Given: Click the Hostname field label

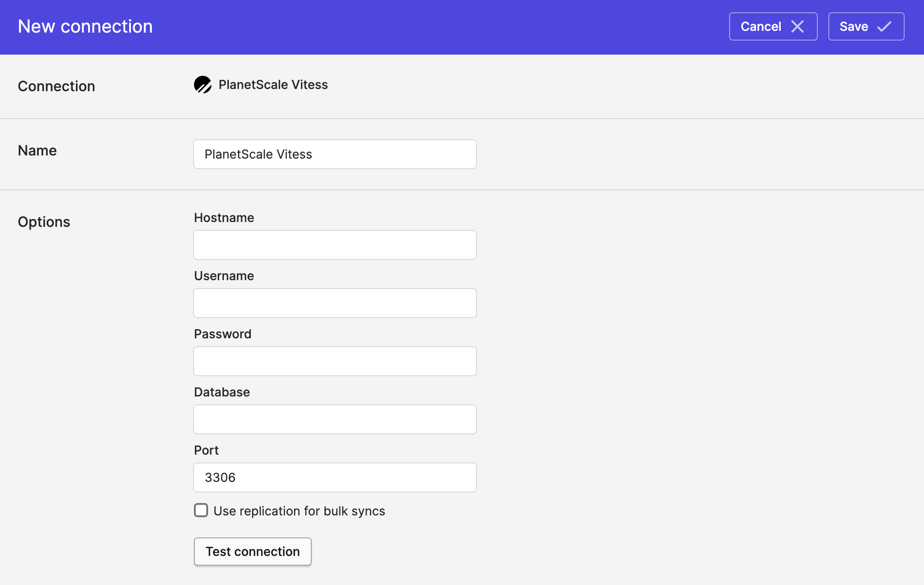Looking at the screenshot, I should [224, 218].
